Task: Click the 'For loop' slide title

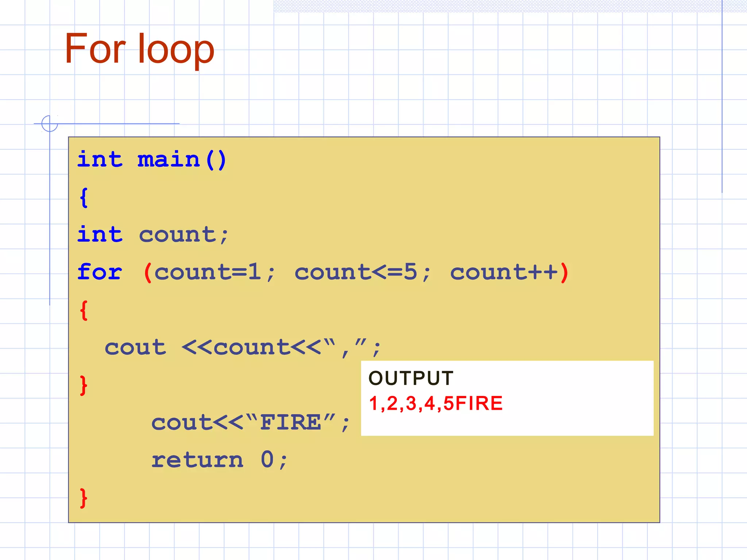Action: 139,49
